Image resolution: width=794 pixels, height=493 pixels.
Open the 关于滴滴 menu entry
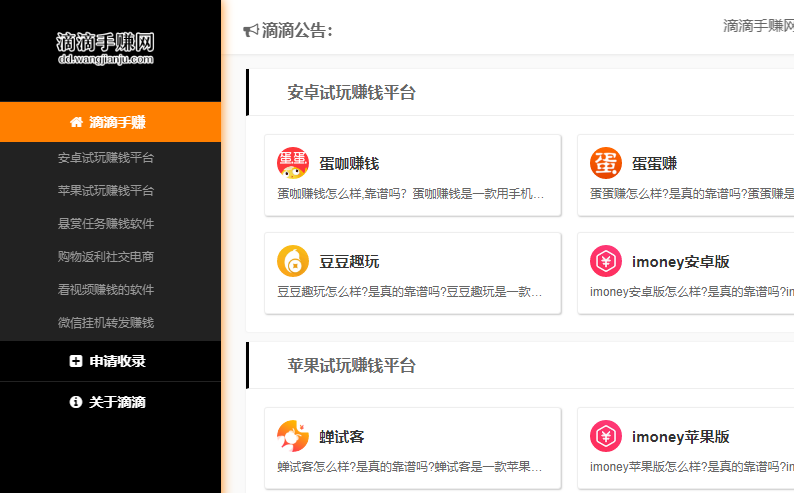(x=110, y=402)
